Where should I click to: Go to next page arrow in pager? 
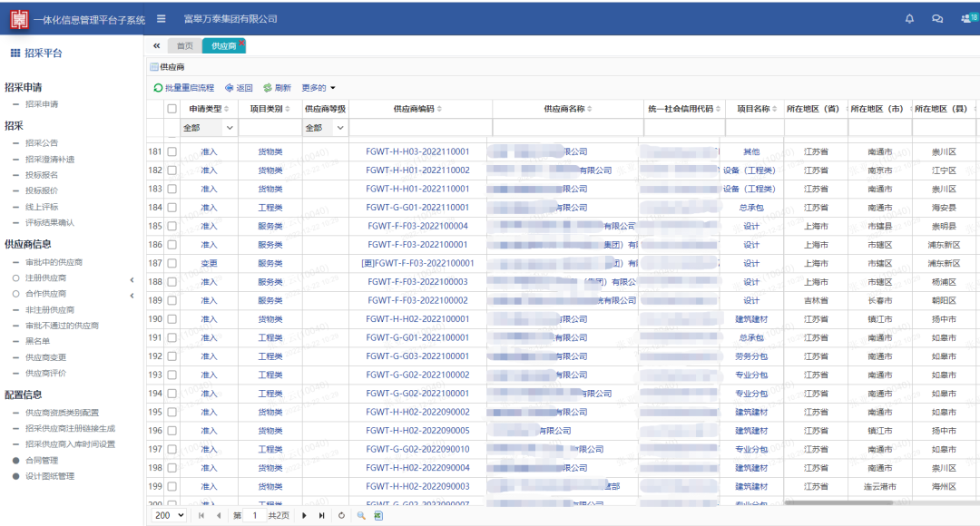pyautogui.click(x=304, y=515)
